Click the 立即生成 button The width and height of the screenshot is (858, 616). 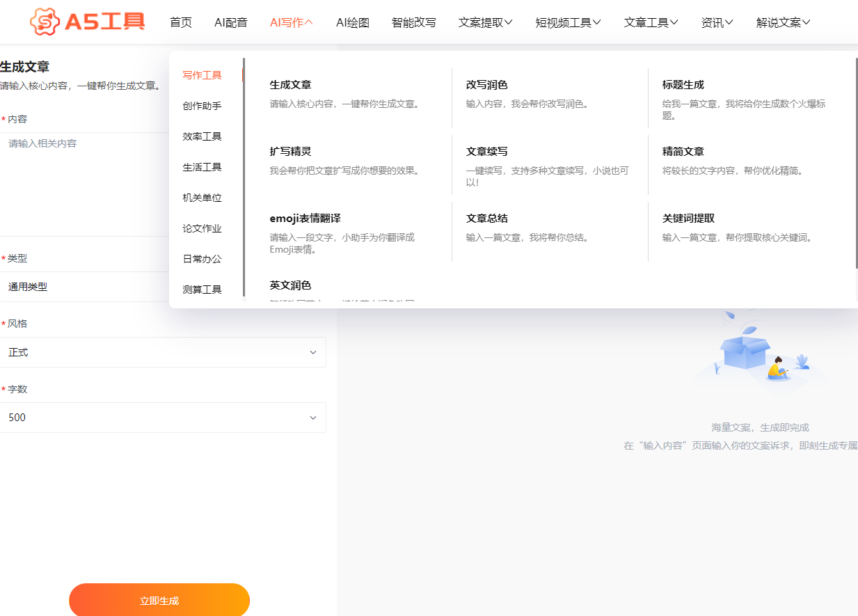click(x=159, y=600)
